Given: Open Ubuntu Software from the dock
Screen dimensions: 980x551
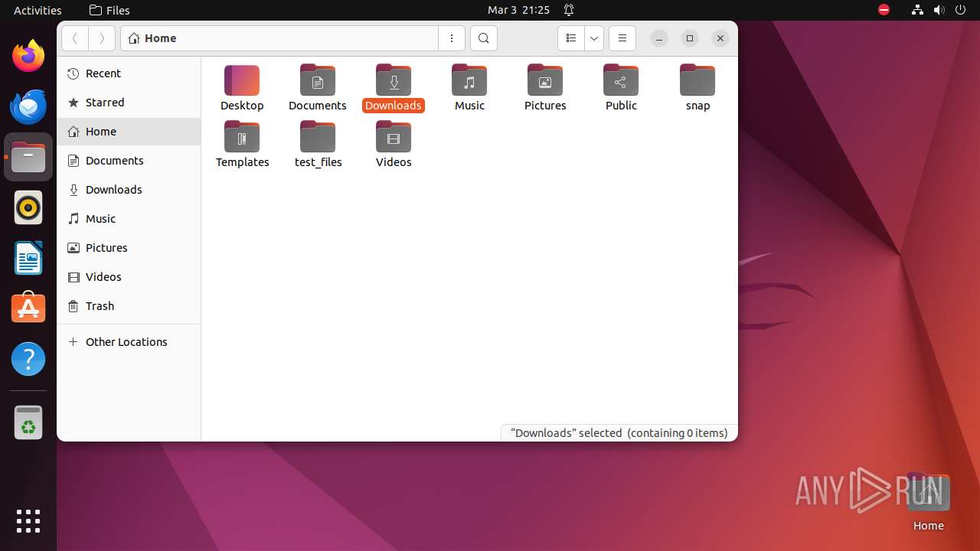Looking at the screenshot, I should 28,308.
